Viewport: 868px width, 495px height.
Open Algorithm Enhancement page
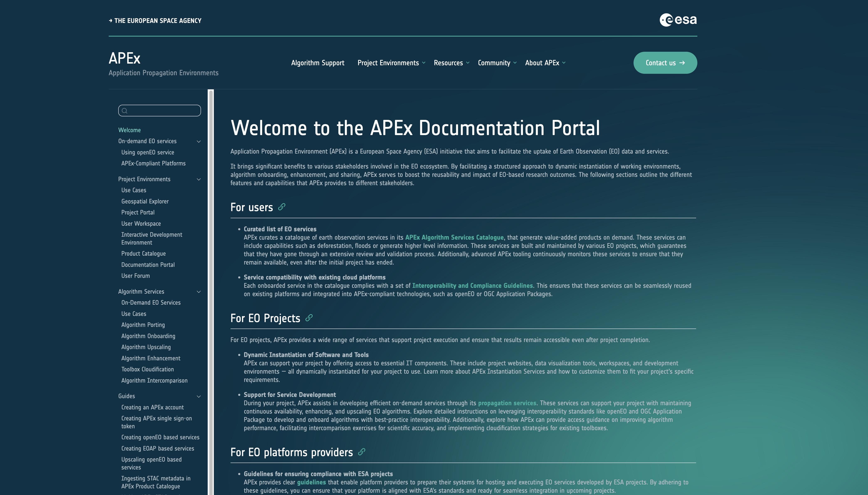[151, 358]
